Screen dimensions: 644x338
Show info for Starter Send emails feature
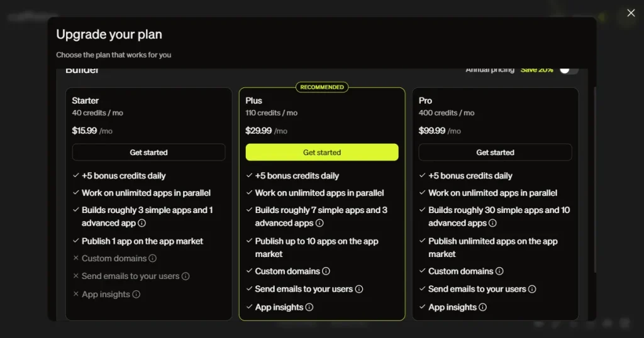pos(186,276)
